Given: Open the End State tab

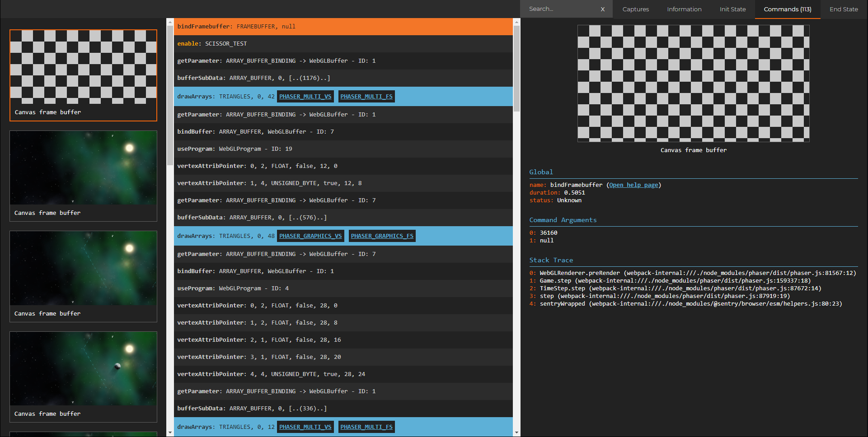Looking at the screenshot, I should tap(844, 9).
